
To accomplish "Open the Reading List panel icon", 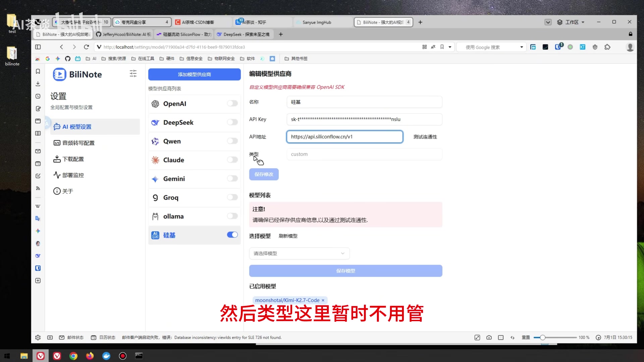I will click(38, 133).
